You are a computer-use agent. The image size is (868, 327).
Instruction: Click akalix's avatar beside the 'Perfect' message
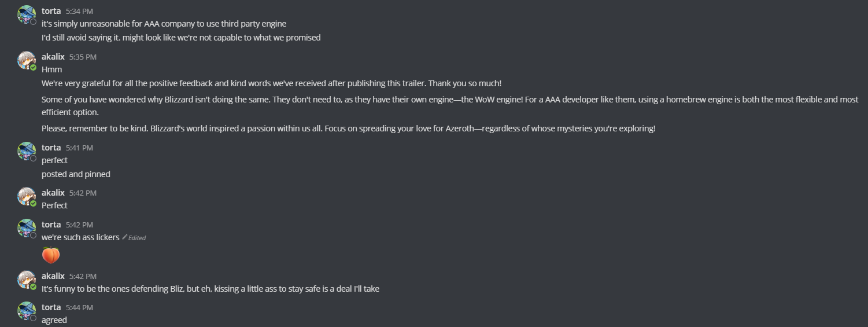[27, 196]
